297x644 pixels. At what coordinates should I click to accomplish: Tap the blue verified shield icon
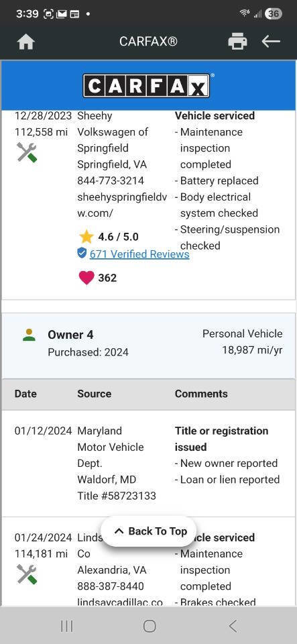pyautogui.click(x=82, y=253)
